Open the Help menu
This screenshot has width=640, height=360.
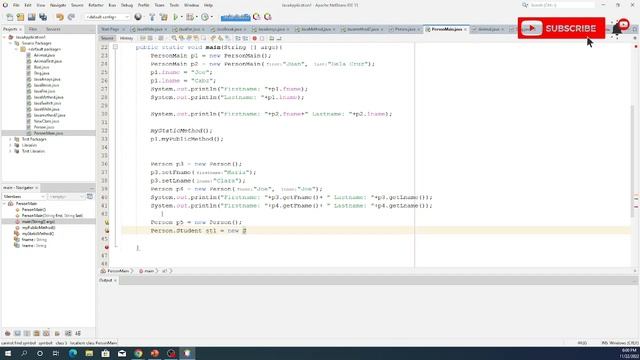coord(208,5)
